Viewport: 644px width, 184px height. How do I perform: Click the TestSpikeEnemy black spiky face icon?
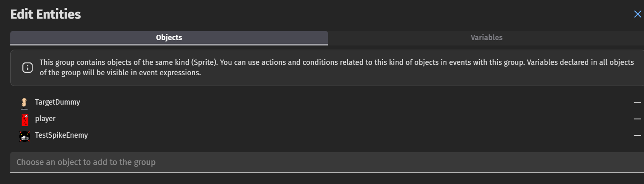25,136
